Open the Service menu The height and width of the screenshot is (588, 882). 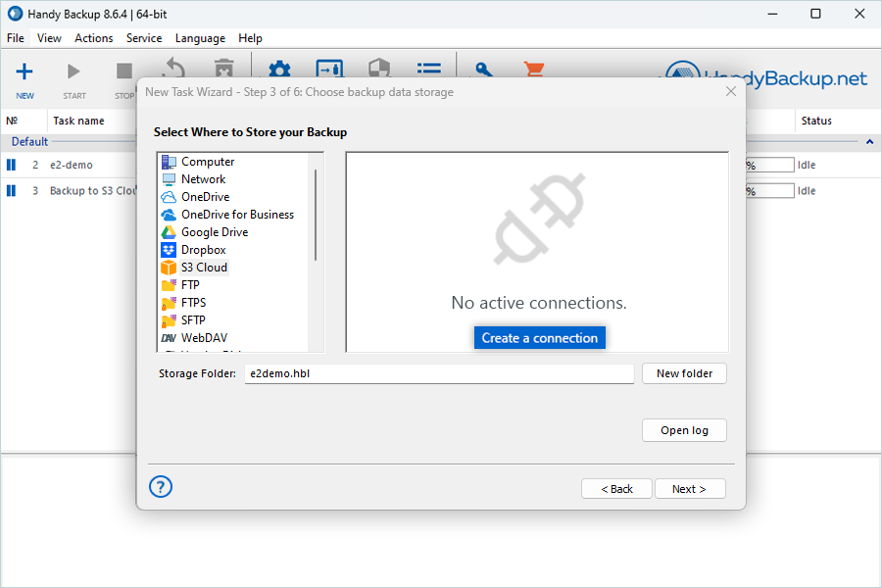point(144,38)
